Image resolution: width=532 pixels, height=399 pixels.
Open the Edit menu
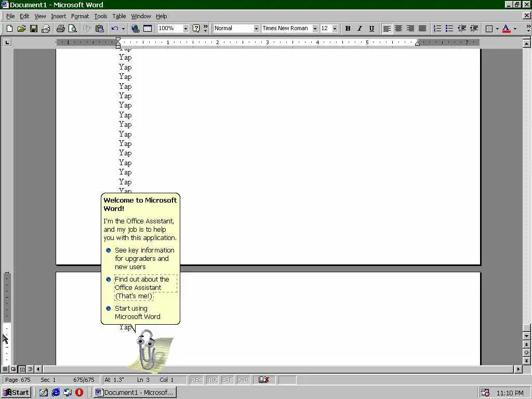click(x=24, y=16)
